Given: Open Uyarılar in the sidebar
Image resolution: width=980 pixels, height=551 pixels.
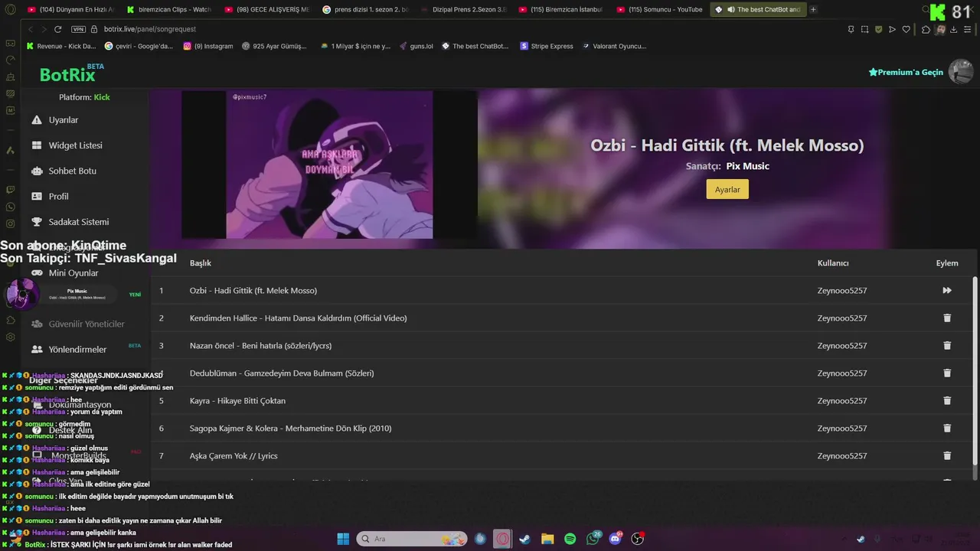Looking at the screenshot, I should [x=64, y=120].
